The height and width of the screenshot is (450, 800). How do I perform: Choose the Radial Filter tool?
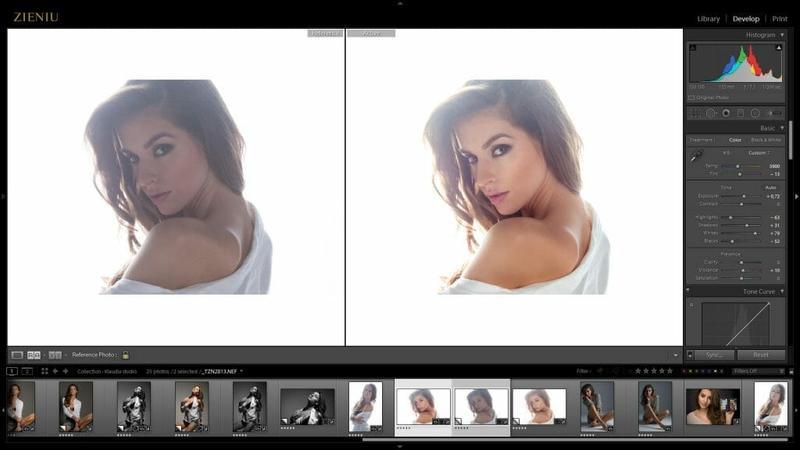tap(755, 113)
